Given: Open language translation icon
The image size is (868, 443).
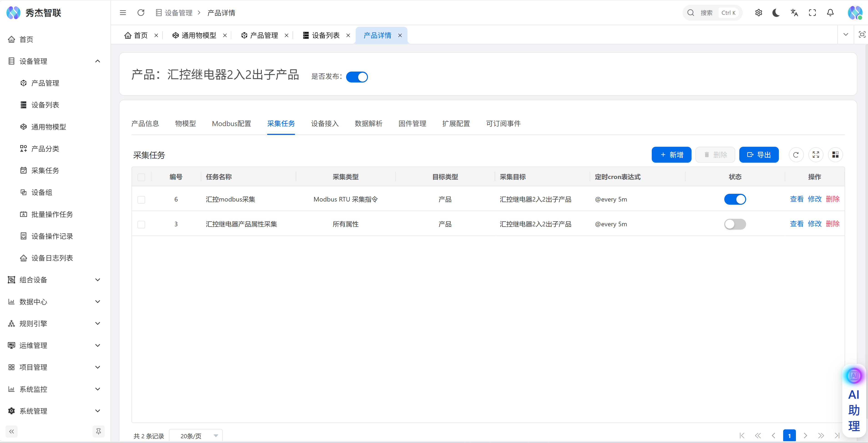Looking at the screenshot, I should (x=794, y=13).
